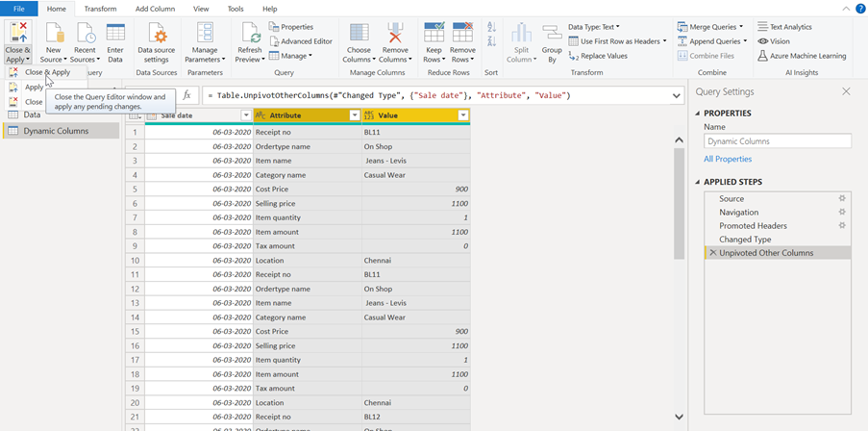
Task: Click the Choose Columns icon
Action: pos(360,33)
